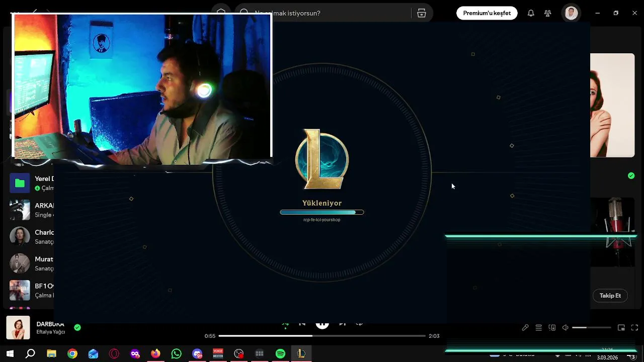Select the ARKA single in library
Screen dimensions: 644x362
click(31, 210)
